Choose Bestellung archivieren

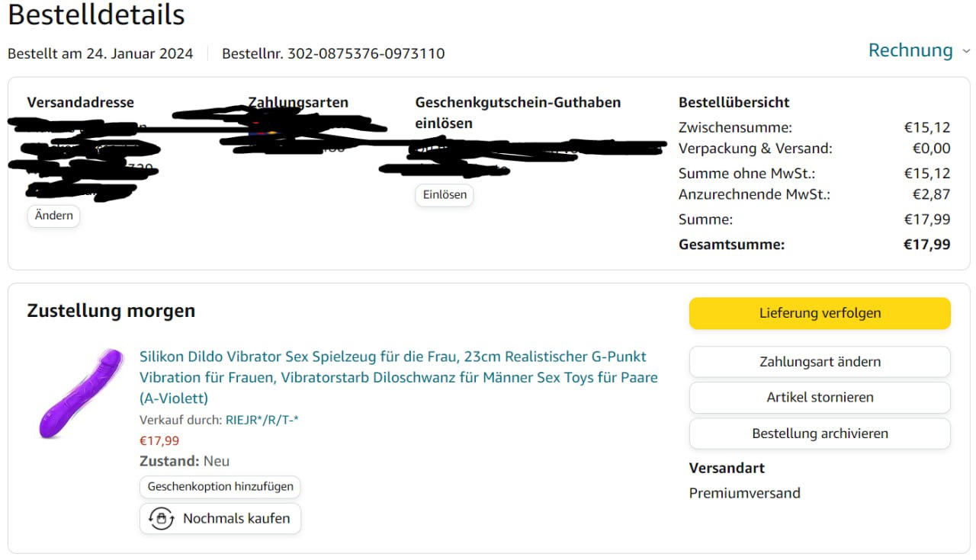point(820,434)
